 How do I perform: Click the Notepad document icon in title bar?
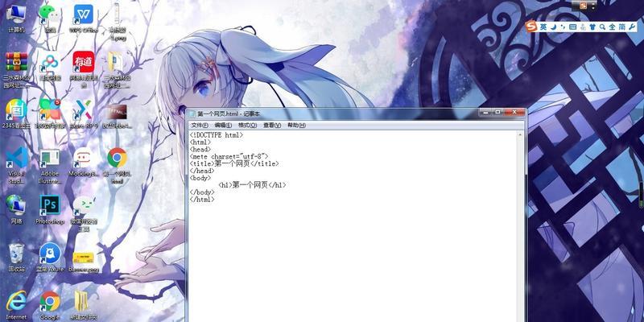point(192,114)
